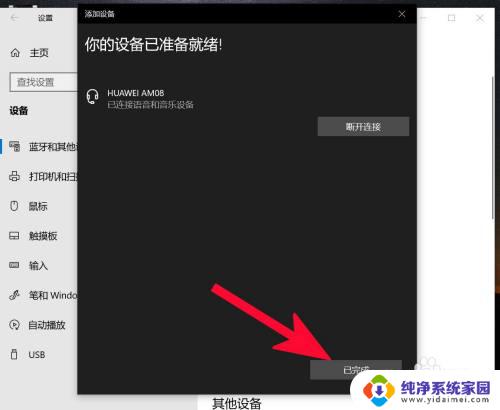Open 自动播放 settings page
Image resolution: width=500 pixels, height=410 pixels.
click(x=47, y=325)
